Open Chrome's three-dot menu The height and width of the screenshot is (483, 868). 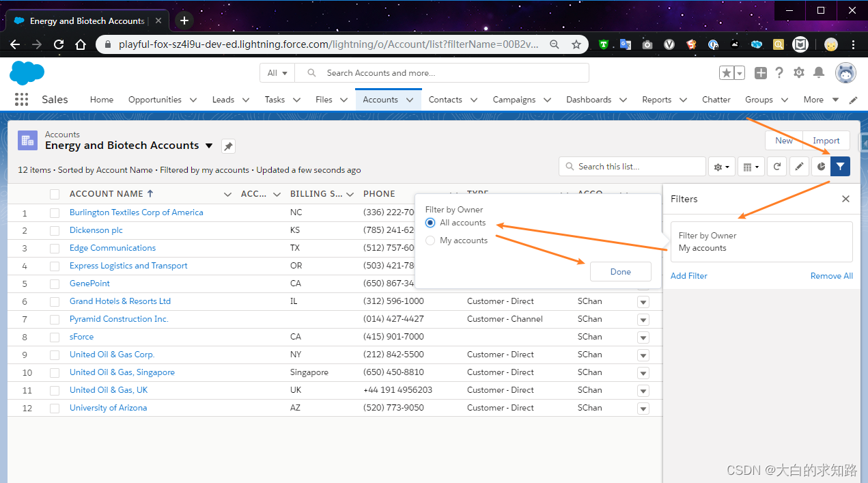(x=852, y=44)
